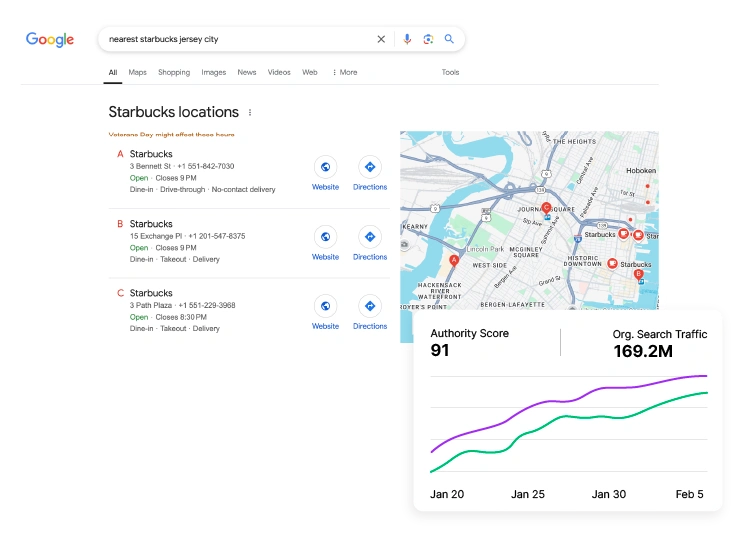This screenshot has width=751, height=541.
Task: Click the Google logo
Action: click(x=50, y=39)
